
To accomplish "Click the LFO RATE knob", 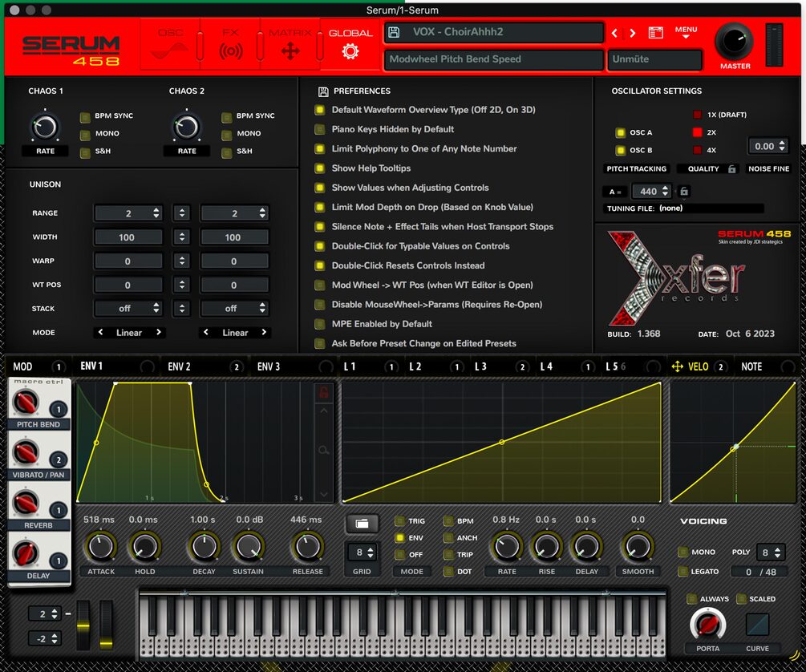I will point(506,547).
